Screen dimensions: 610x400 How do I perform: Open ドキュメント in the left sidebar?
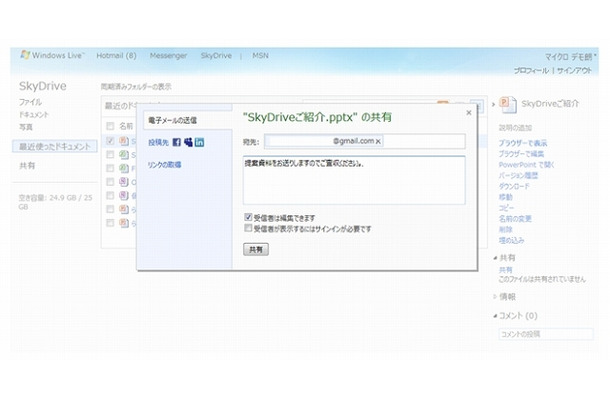[34, 115]
